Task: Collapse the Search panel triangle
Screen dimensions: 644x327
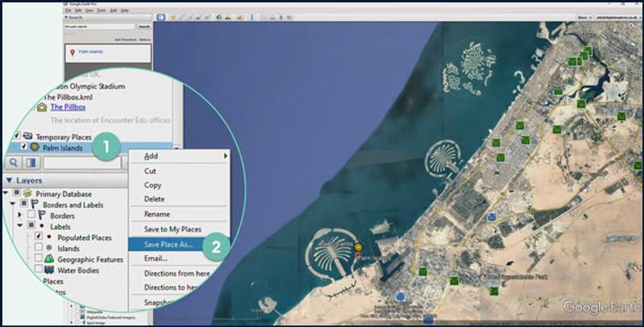Action: click(x=66, y=18)
